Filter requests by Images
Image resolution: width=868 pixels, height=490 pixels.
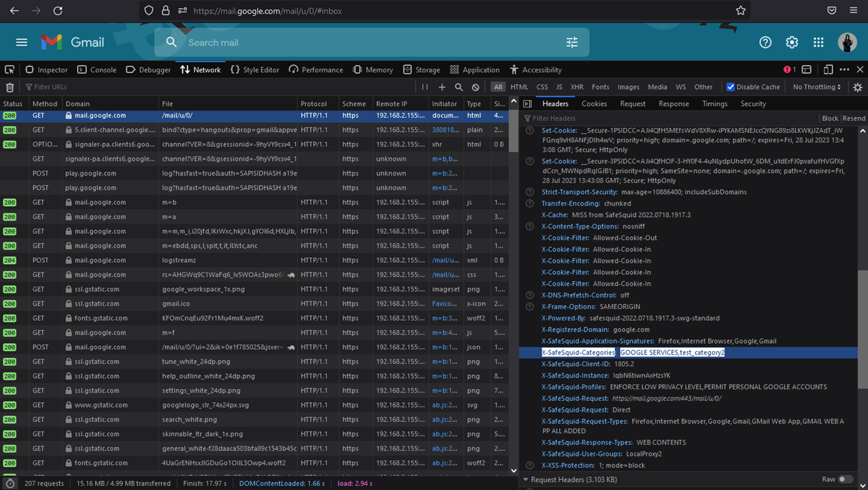tap(629, 87)
